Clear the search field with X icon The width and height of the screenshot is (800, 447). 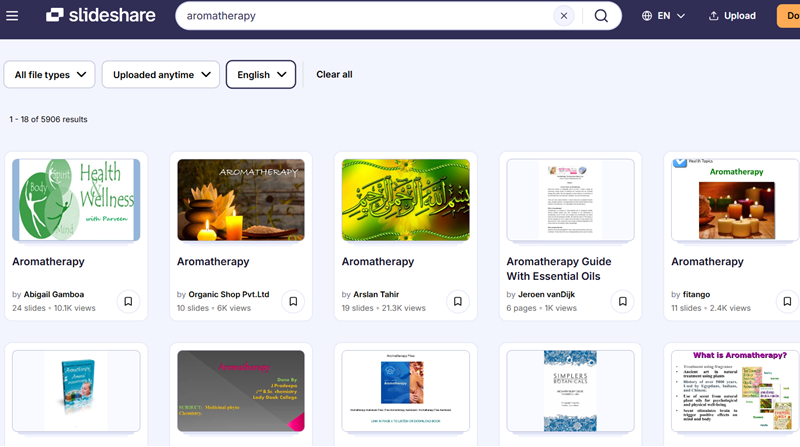564,16
